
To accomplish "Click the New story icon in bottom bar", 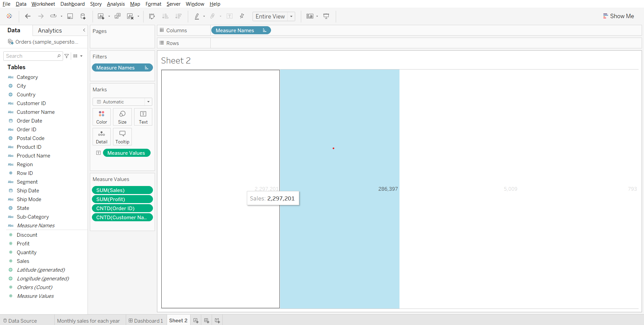I will 217,321.
